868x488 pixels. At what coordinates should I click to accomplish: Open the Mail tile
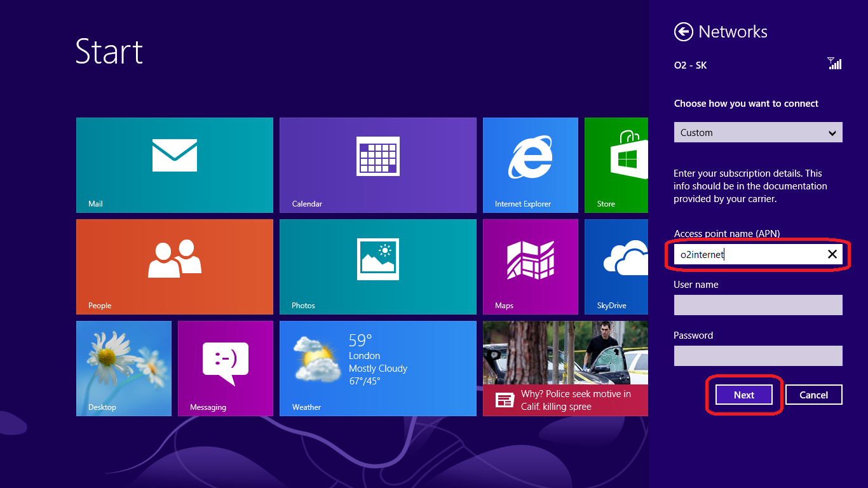click(174, 165)
